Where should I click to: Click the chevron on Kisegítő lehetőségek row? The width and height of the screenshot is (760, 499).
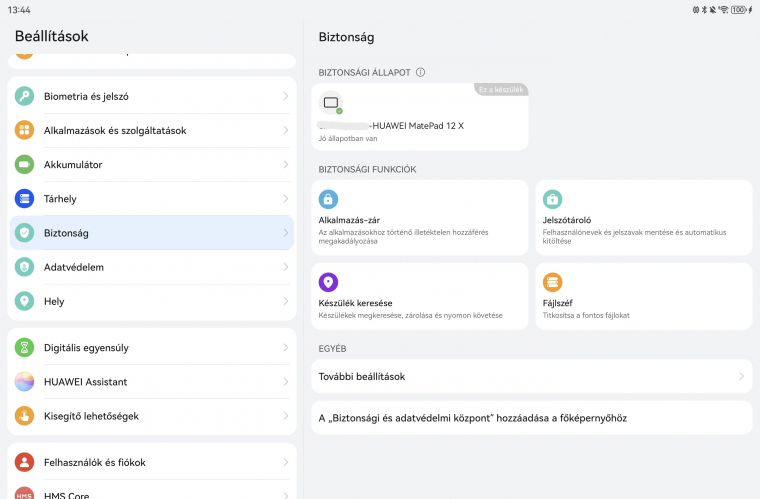(285, 416)
